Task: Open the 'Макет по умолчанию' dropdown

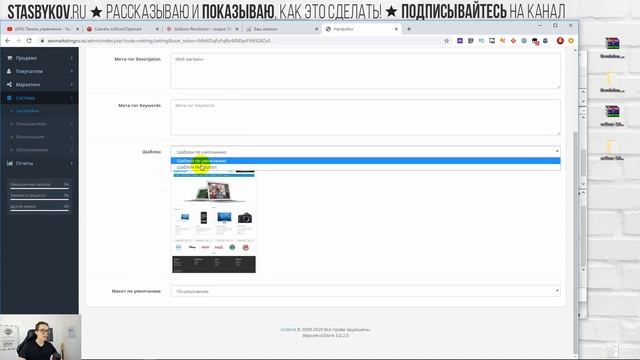Action: pos(365,291)
